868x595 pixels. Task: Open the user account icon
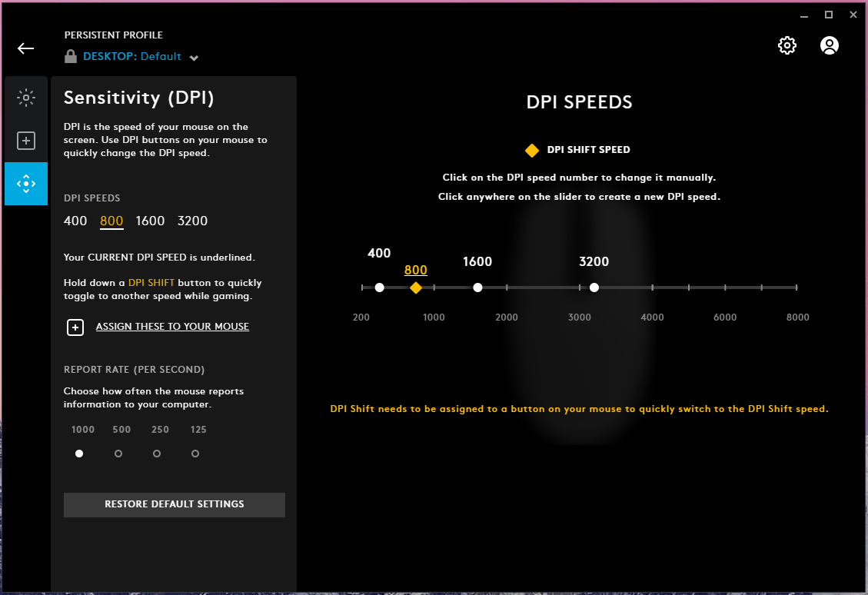click(x=829, y=45)
